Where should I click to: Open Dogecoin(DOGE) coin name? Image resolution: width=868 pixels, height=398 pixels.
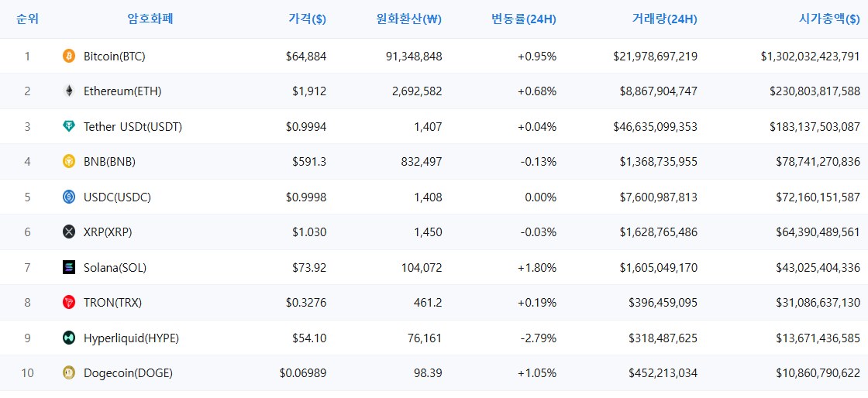point(129,373)
